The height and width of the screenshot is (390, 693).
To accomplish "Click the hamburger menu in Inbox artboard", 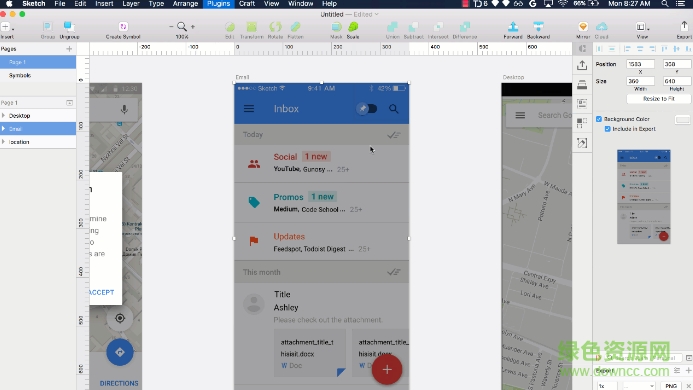I will click(x=249, y=108).
